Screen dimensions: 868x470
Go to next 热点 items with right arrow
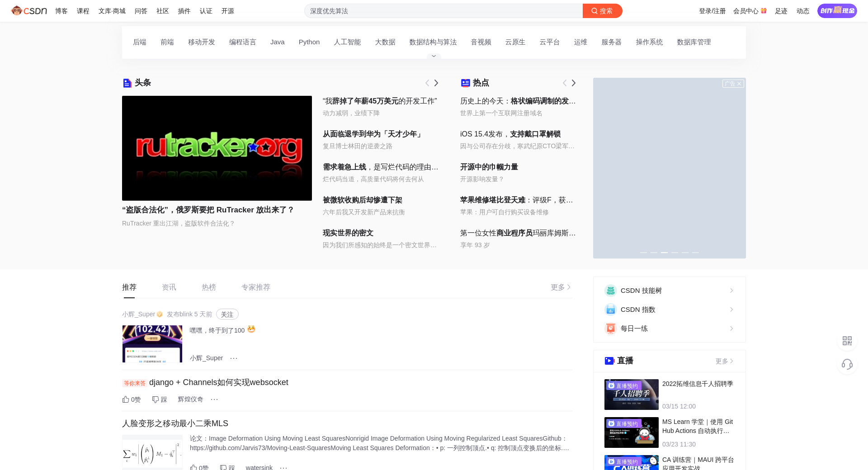(574, 83)
